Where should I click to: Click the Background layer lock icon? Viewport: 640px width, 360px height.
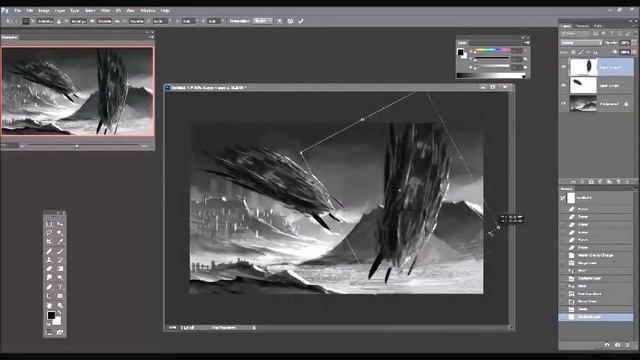click(x=627, y=104)
